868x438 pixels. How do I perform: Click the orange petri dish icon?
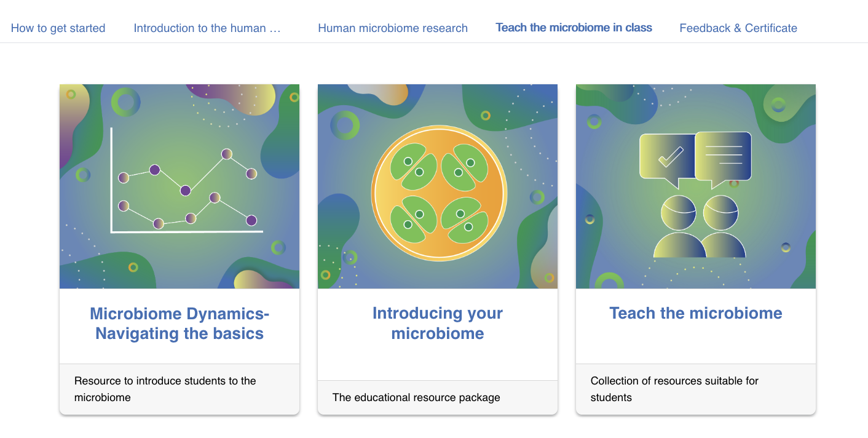coord(438,193)
